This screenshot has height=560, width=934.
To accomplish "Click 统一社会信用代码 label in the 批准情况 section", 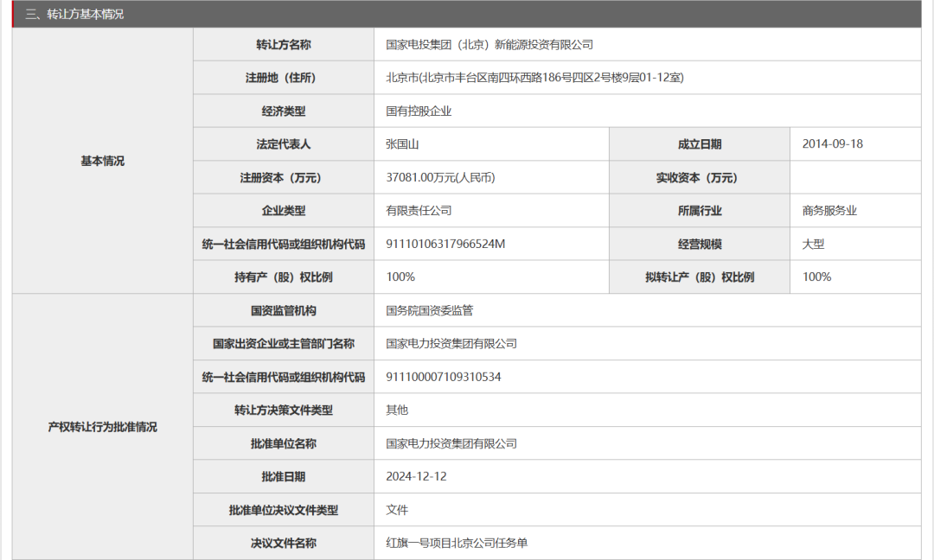I will 284,378.
